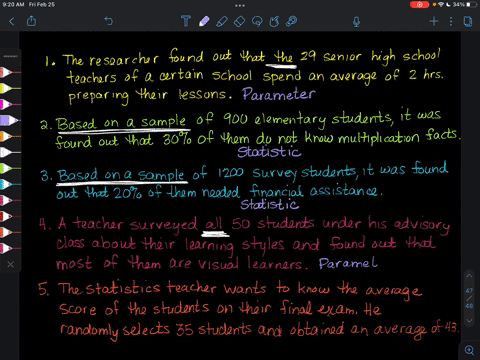Go to previous page with the up chevron
This screenshot has height=360, width=480.
469,276
